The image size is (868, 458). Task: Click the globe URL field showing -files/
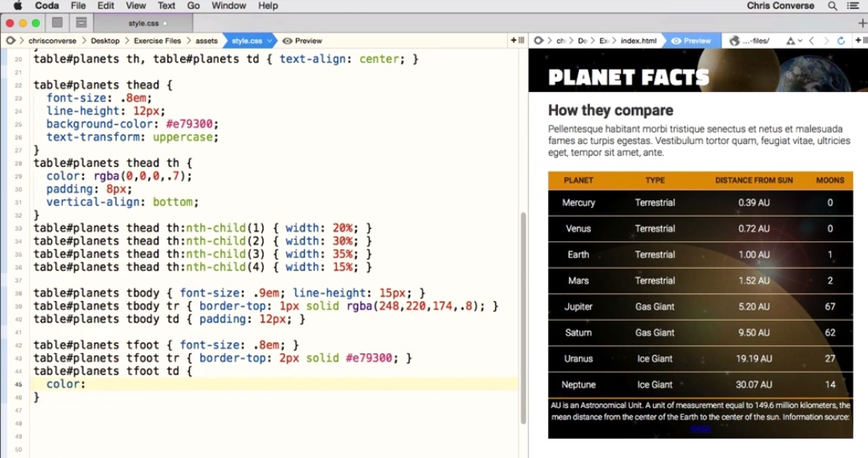tap(750, 41)
